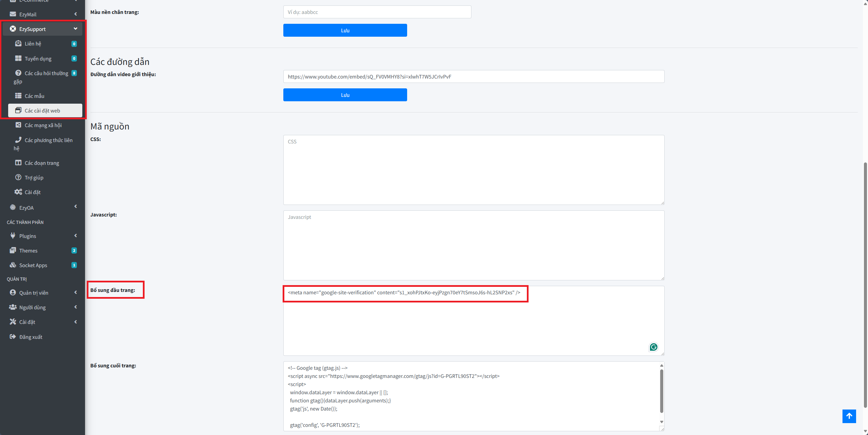Expand the EzyMail menu chevron
The width and height of the screenshot is (868, 435).
(x=76, y=14)
